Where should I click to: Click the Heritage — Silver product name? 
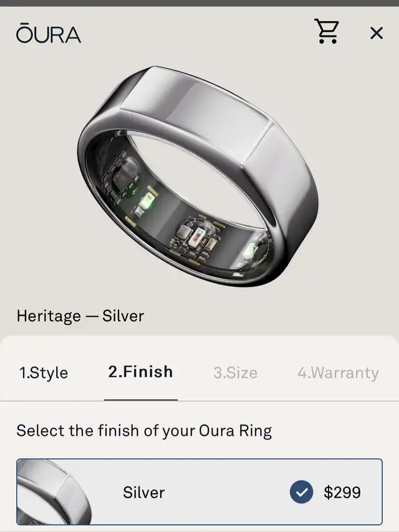[80, 316]
